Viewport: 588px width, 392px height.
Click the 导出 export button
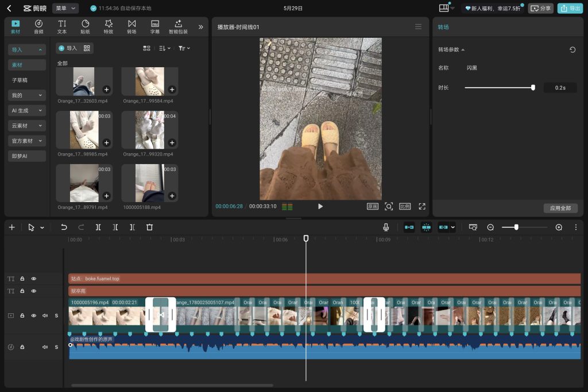[570, 8]
